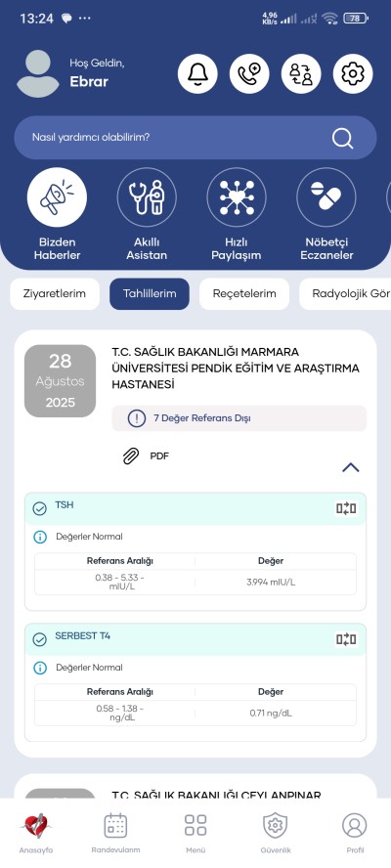Switch to Ziyaretlerim tab
The image size is (391, 868).
(55, 293)
